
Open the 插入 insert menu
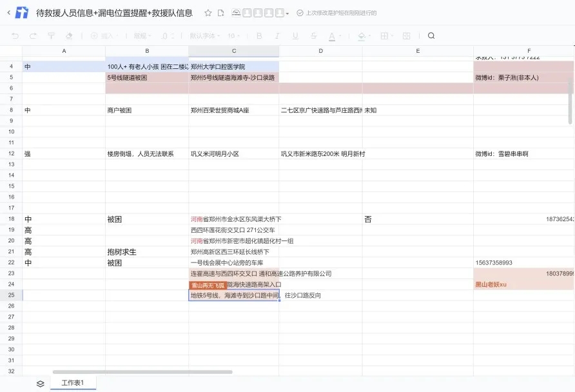tap(104, 35)
